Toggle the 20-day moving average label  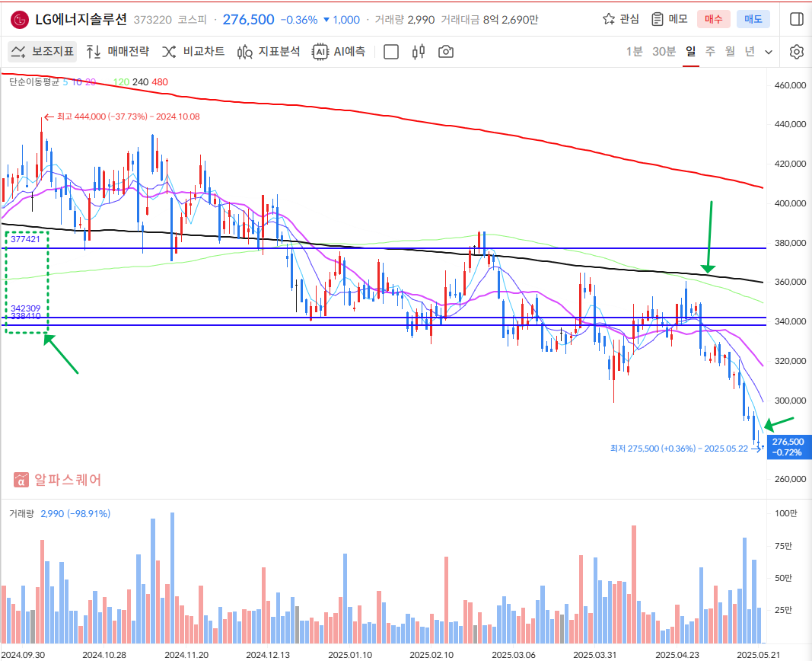91,81
